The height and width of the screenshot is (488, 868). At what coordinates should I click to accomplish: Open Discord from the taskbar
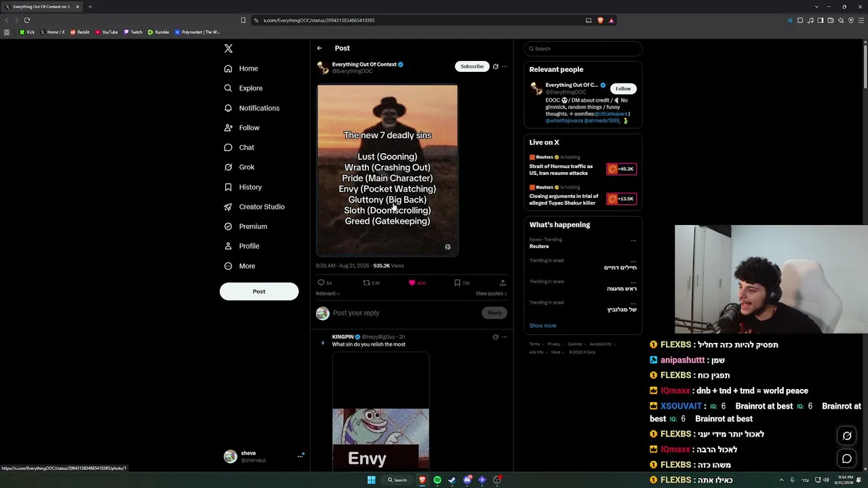[467, 480]
